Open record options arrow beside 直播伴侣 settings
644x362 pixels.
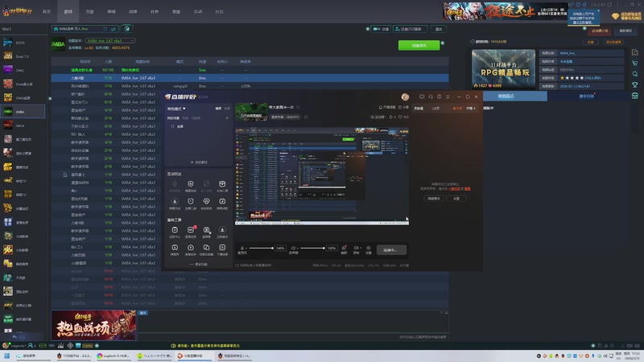coord(359,248)
